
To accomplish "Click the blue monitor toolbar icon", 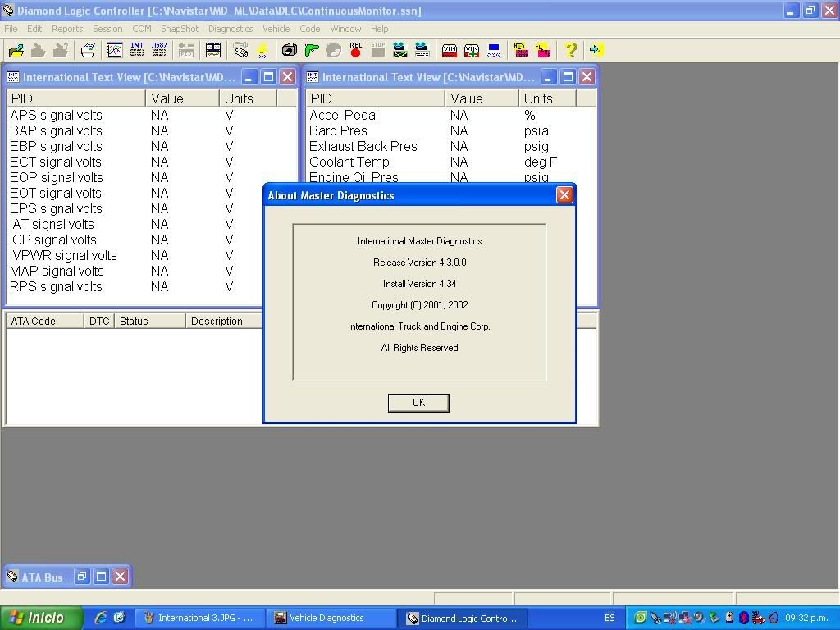I will [494, 50].
